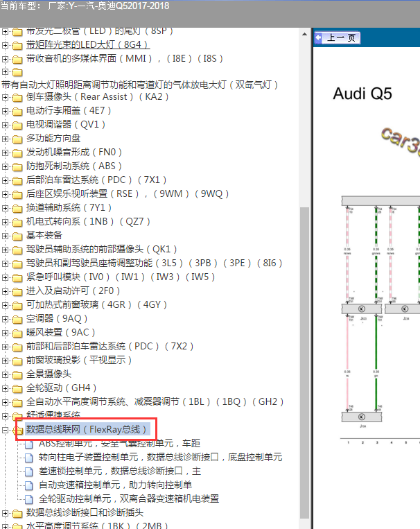Viewport: 420px width, 529px height.
Task: Select 后座区娱乐视听装置（RSE） tree item
Action: [128, 193]
